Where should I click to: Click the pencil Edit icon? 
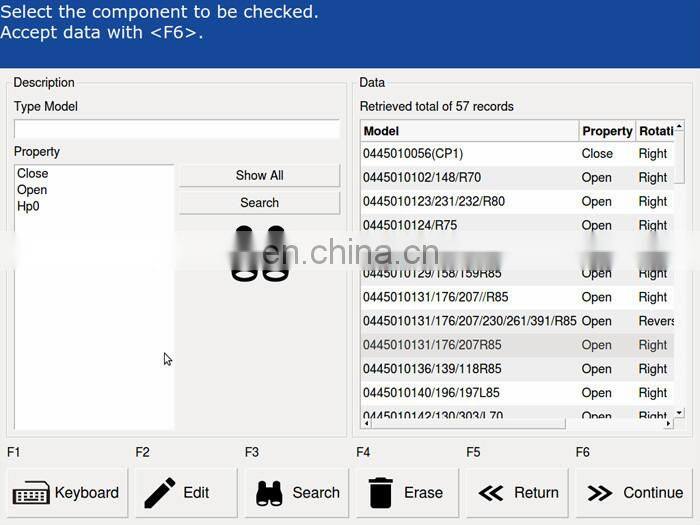coord(160,493)
